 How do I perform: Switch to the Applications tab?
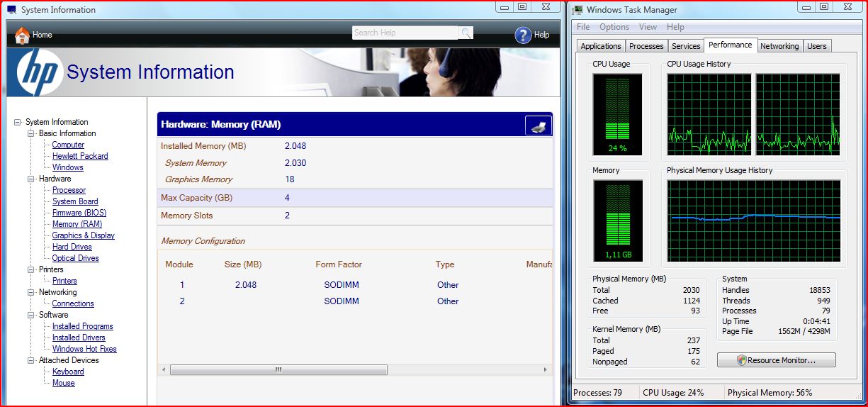pyautogui.click(x=601, y=46)
